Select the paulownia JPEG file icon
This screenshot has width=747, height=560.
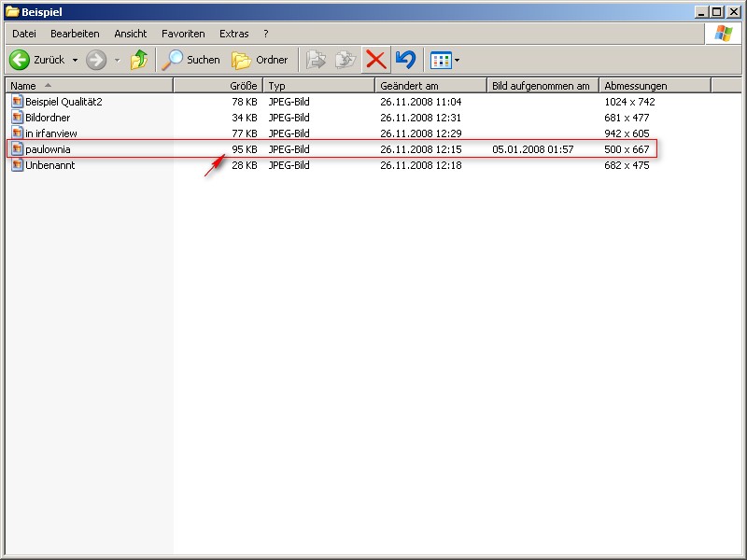[17, 149]
